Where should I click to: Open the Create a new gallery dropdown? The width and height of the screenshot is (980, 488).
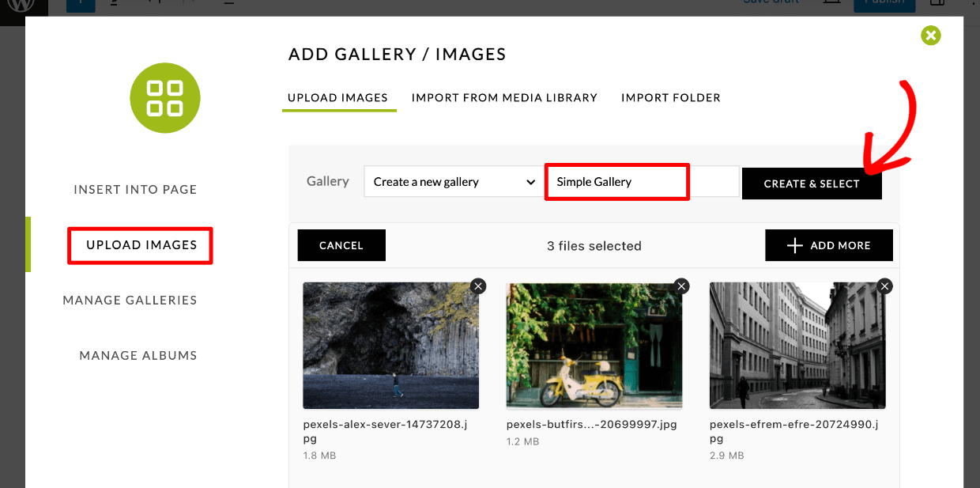click(x=453, y=181)
